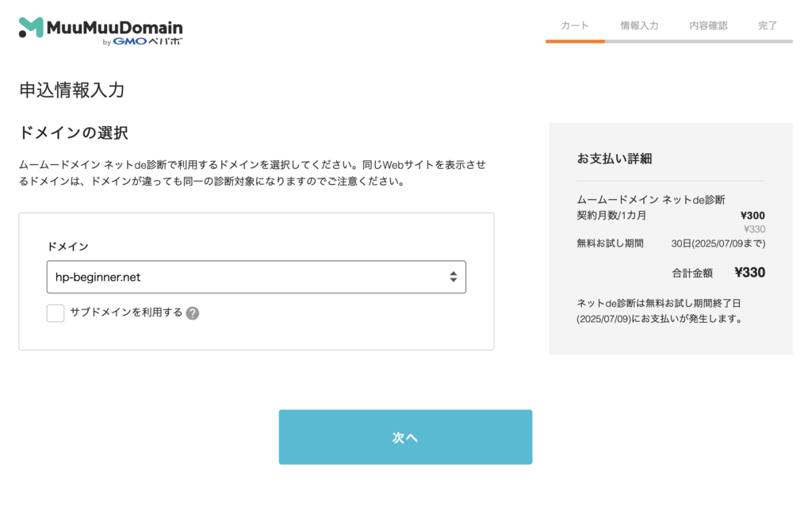Image resolution: width=812 pixels, height=506 pixels.
Task: Select the 内容確認 step tab
Action: click(x=708, y=25)
